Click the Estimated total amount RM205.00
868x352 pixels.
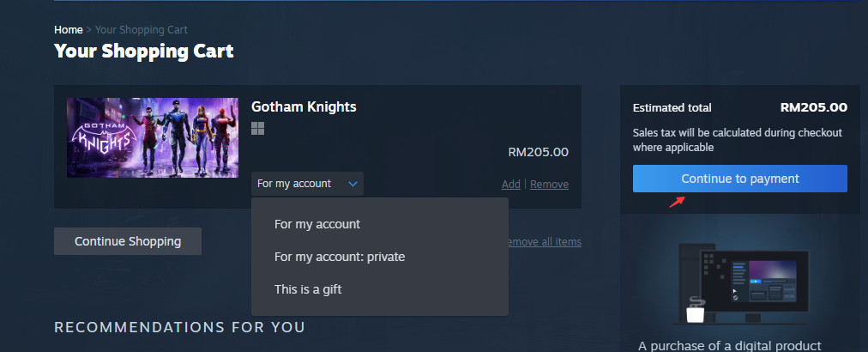point(814,107)
